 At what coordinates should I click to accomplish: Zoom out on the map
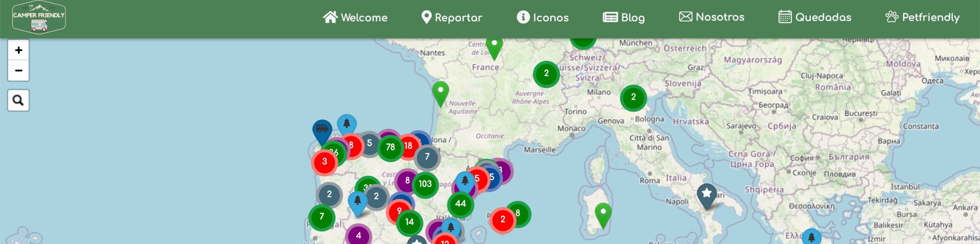(18, 71)
